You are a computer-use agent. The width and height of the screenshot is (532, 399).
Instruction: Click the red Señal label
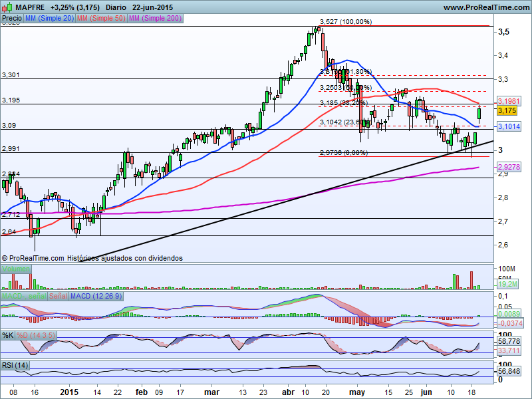pyautogui.click(x=59, y=296)
